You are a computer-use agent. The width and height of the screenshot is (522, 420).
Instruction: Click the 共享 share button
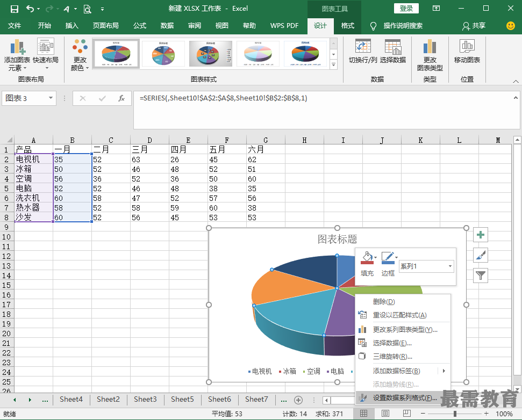pyautogui.click(x=474, y=26)
